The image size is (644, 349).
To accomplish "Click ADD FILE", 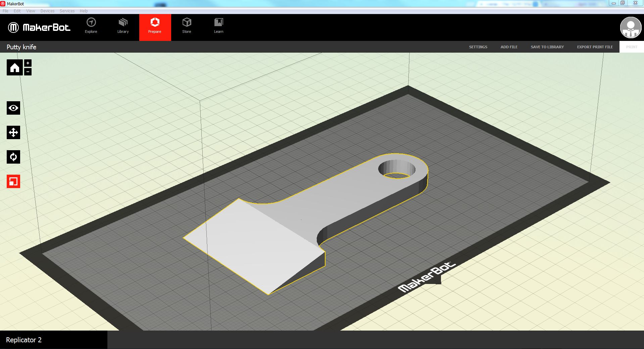I will pos(509,47).
